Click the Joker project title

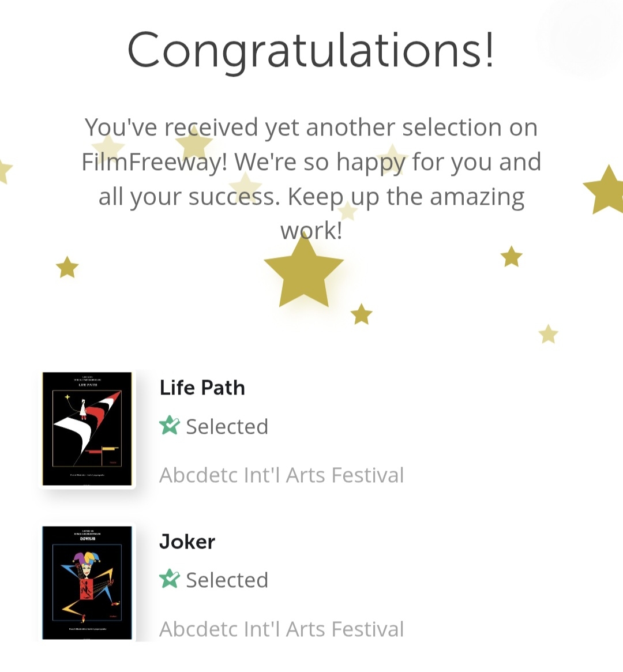coord(187,542)
